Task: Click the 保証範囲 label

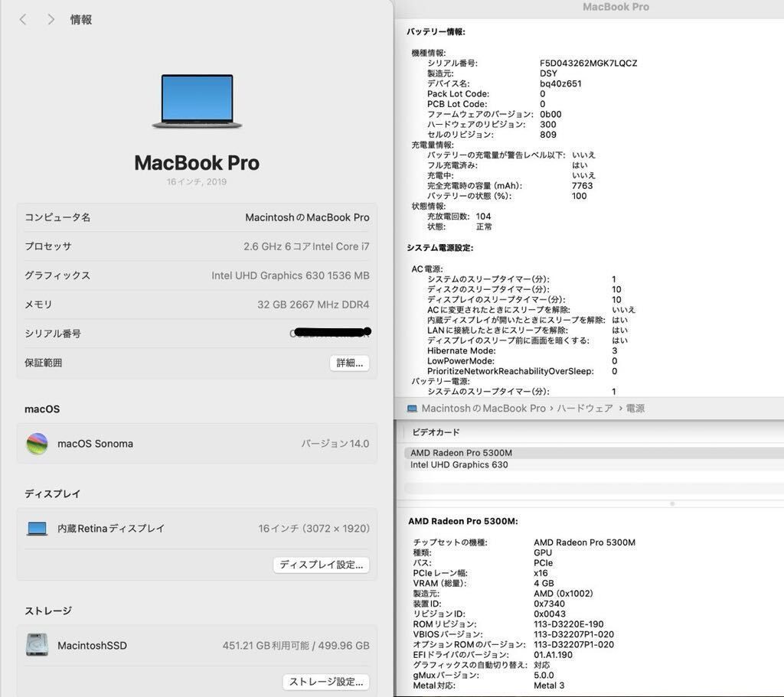Action: tap(43, 363)
